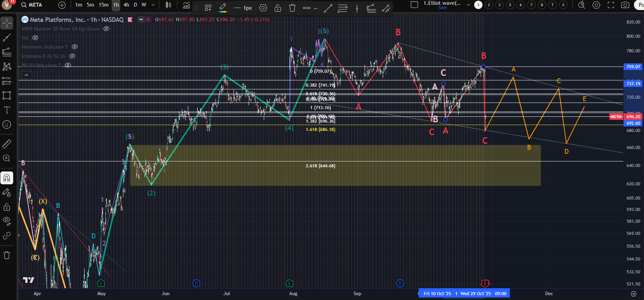Collapse the indicator legend list
The height and width of the screenshot is (300, 644).
[27, 75]
